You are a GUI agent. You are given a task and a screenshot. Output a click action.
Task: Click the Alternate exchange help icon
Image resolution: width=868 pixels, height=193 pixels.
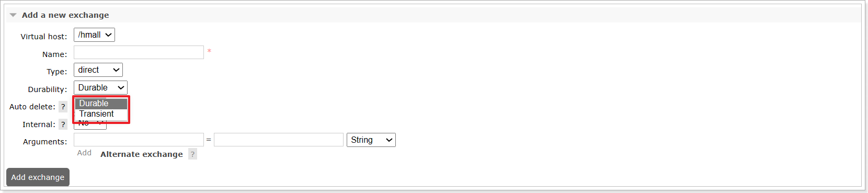192,154
